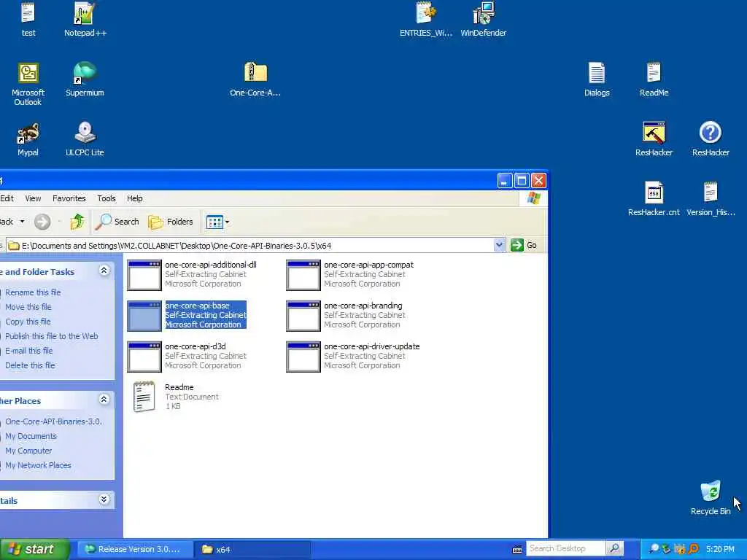Go up one folder level
Viewport: 747px width, 560px height.
tap(77, 222)
